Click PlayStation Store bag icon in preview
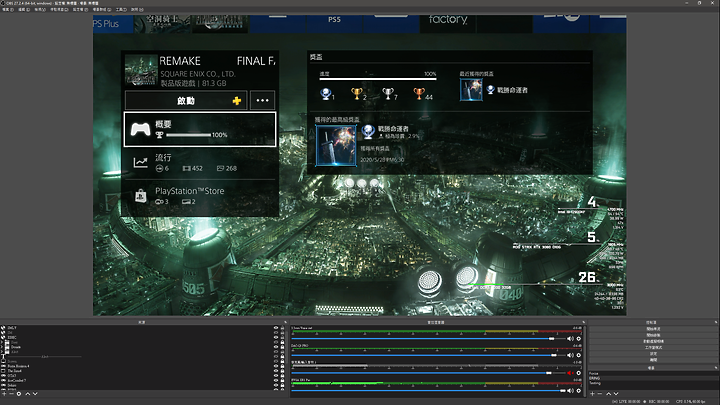The height and width of the screenshot is (405, 720). pos(141,196)
